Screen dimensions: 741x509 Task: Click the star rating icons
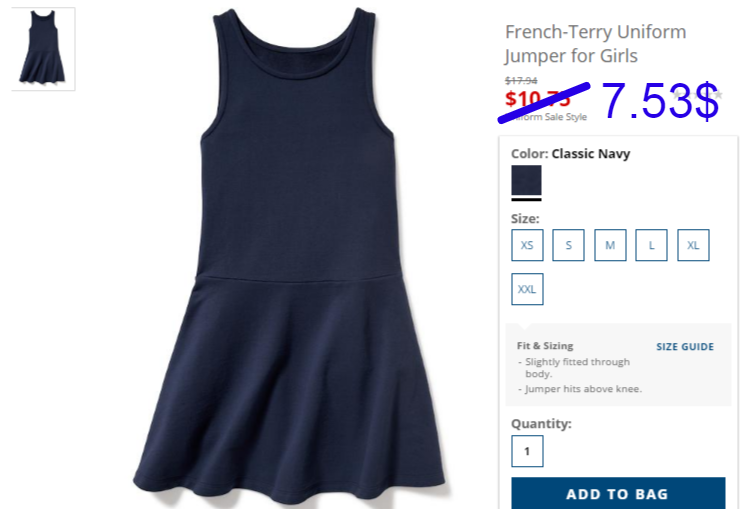pyautogui.click(x=697, y=95)
